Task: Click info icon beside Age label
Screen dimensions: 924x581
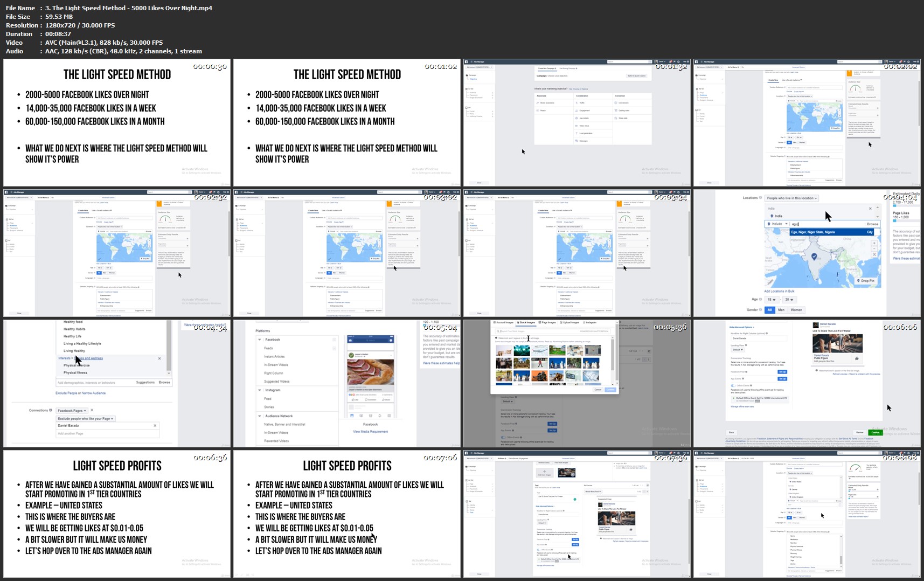Action: pos(761,299)
